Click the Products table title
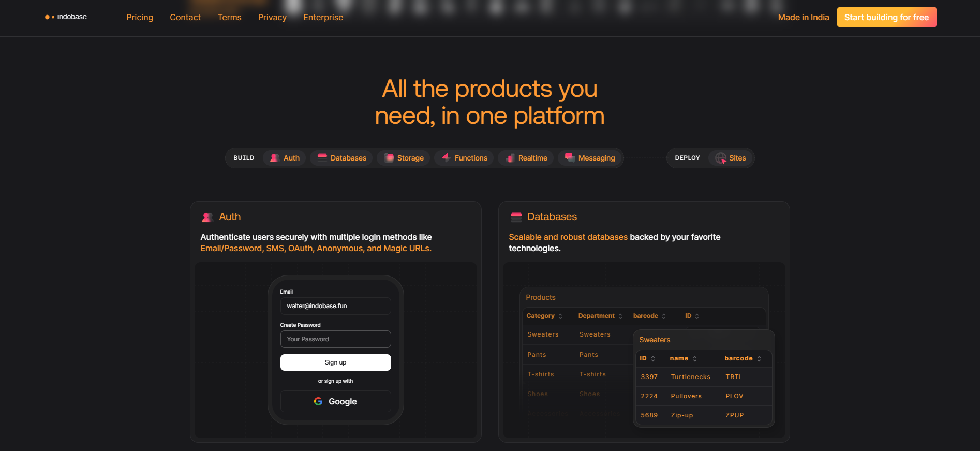 (x=540, y=297)
